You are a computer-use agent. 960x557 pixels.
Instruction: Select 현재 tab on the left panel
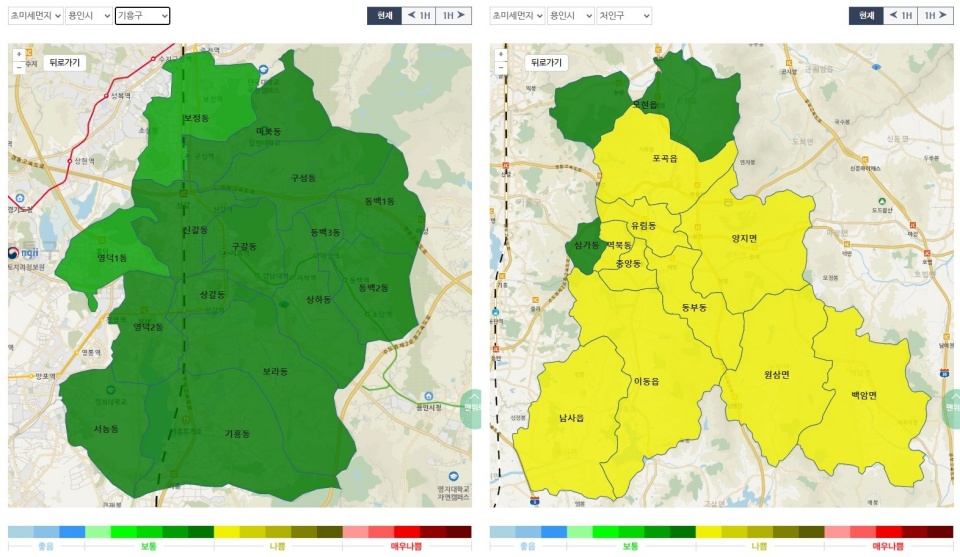(384, 16)
